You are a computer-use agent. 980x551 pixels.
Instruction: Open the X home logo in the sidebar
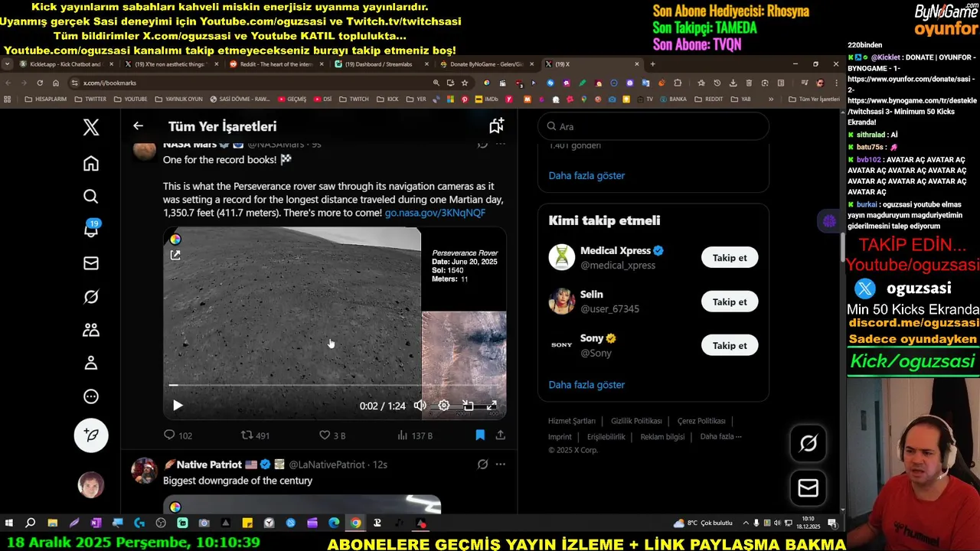(91, 127)
